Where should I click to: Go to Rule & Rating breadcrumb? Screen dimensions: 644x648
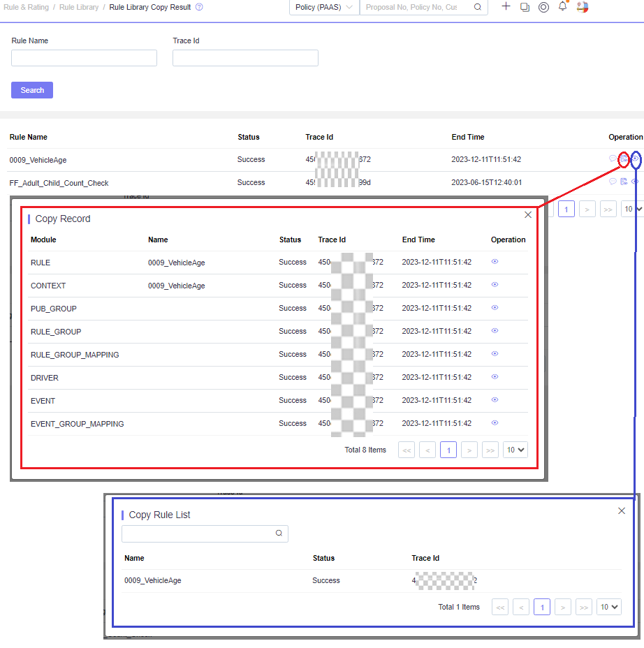tap(26, 7)
